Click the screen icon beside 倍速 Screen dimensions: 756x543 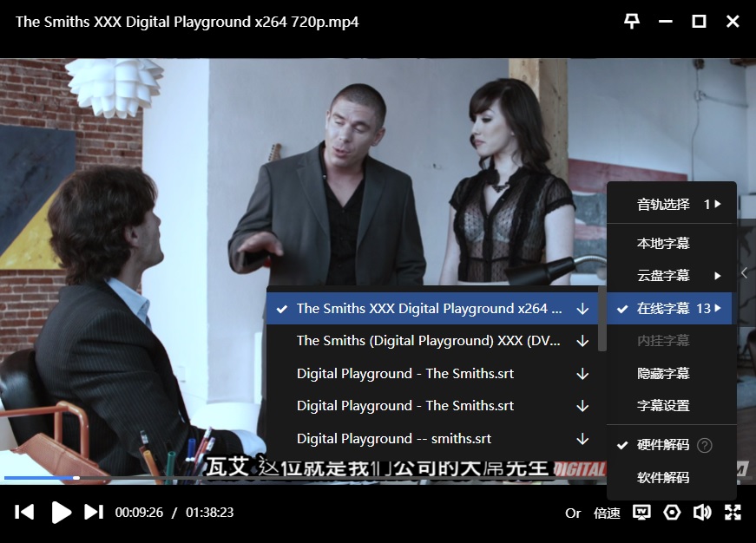click(641, 513)
